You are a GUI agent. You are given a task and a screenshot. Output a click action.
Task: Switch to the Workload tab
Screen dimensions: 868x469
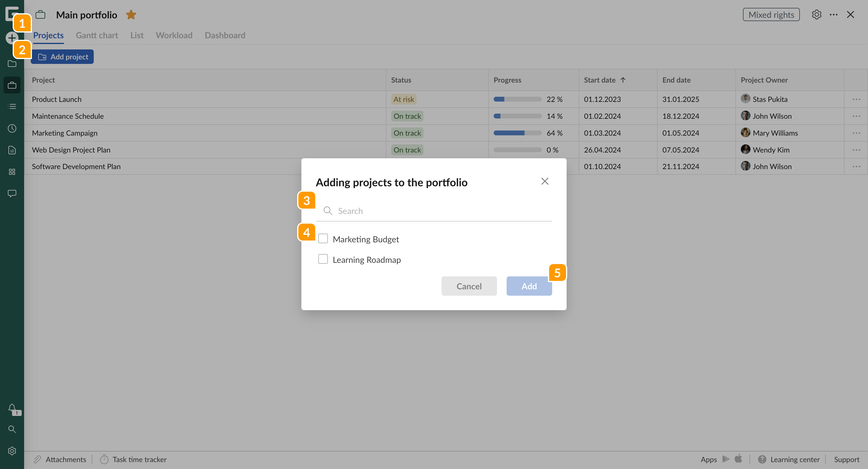click(174, 35)
